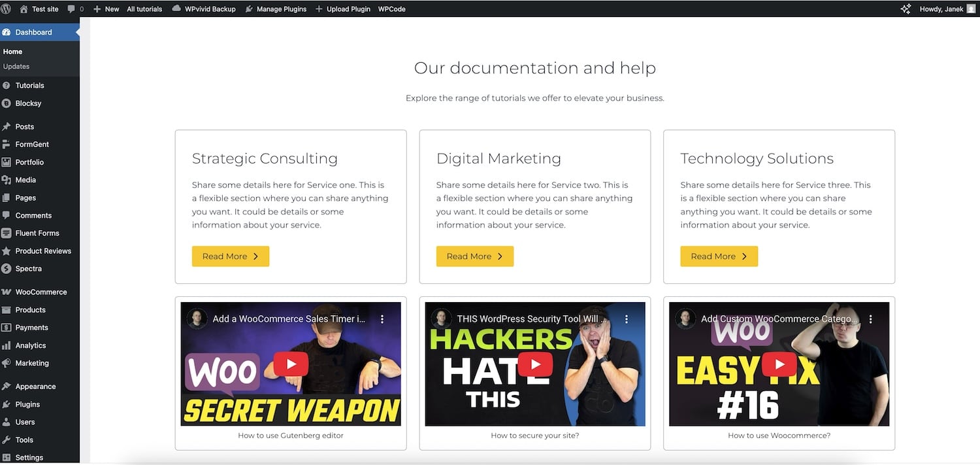980x465 pixels.
Task: Select the Marketing megaphone icon in the sidebar
Action: (x=7, y=363)
